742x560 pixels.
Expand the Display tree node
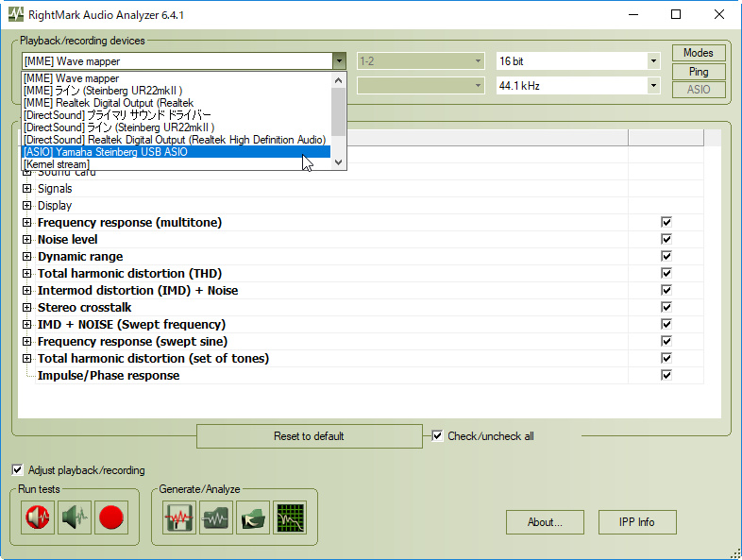(27, 206)
